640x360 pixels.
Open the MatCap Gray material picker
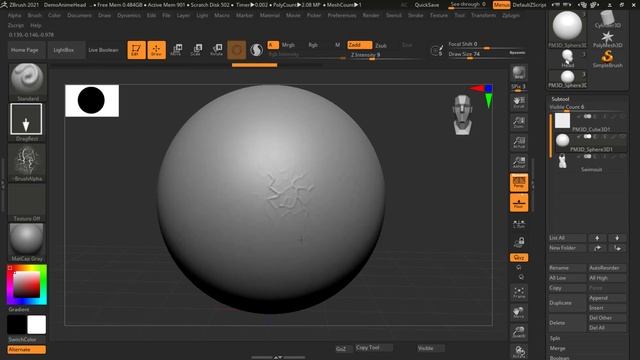click(x=27, y=242)
